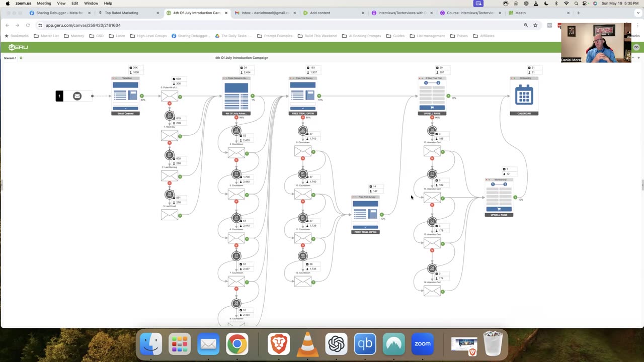Click the 16. Abandon Cart envelope
This screenshot has width=644, height=362.
[x=432, y=291]
